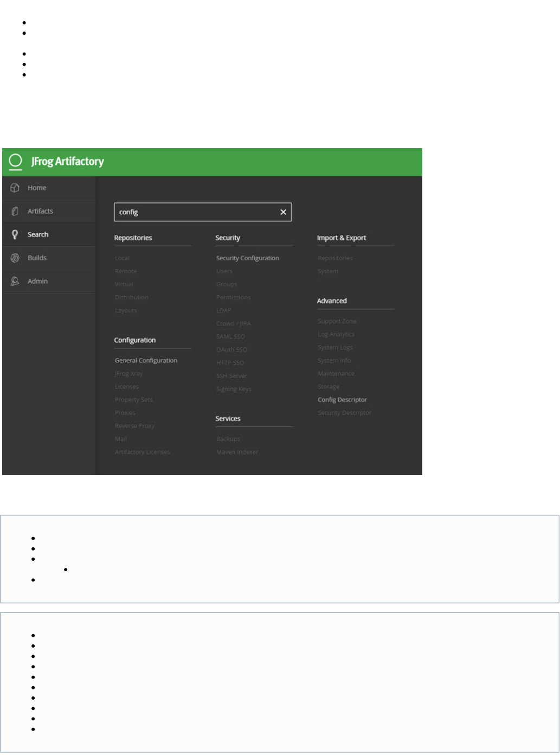Click the Advanced section heading
The height and width of the screenshot is (755, 560).
pos(332,300)
